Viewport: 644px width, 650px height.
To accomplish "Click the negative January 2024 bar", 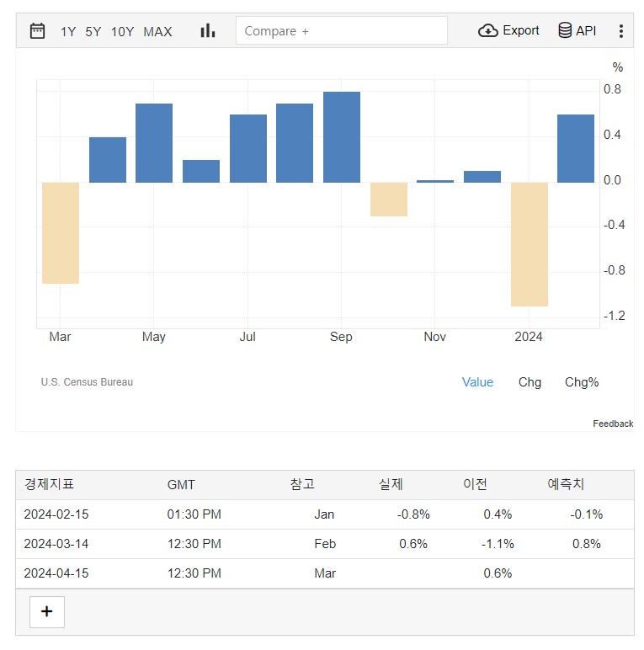I will [x=530, y=244].
